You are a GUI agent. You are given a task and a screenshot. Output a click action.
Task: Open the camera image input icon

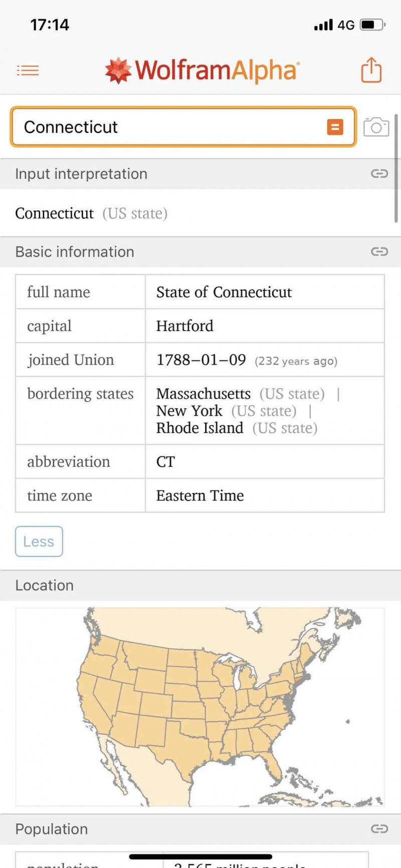pos(376,127)
